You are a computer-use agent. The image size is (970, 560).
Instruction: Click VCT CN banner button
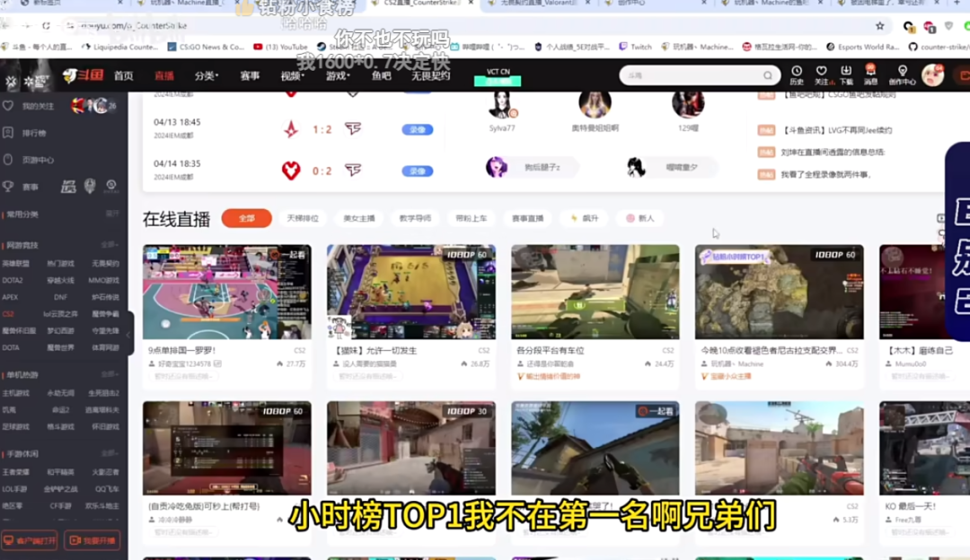pos(498,76)
